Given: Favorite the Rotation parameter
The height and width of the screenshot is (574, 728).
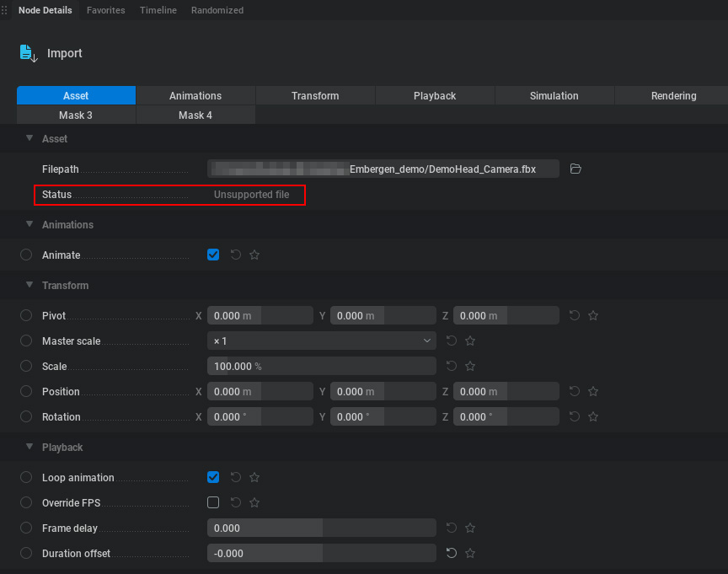Looking at the screenshot, I should tap(593, 417).
